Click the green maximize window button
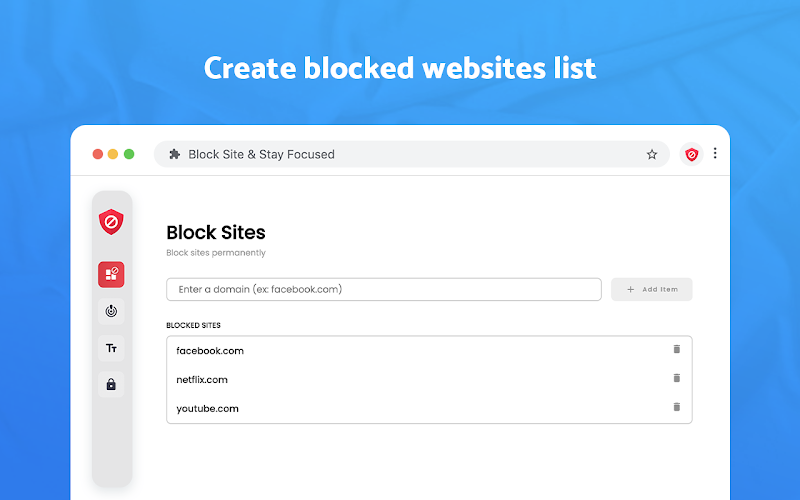The height and width of the screenshot is (500, 800). click(129, 154)
